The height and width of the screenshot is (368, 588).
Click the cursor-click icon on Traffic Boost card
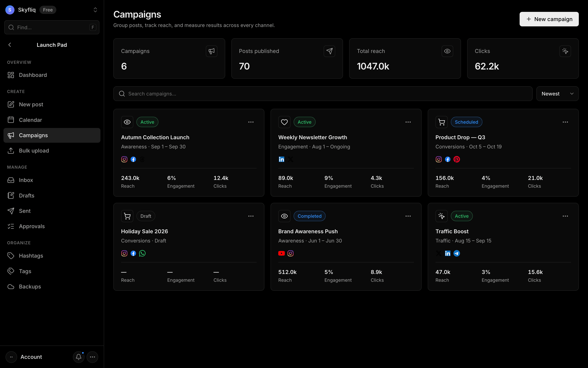(441, 216)
